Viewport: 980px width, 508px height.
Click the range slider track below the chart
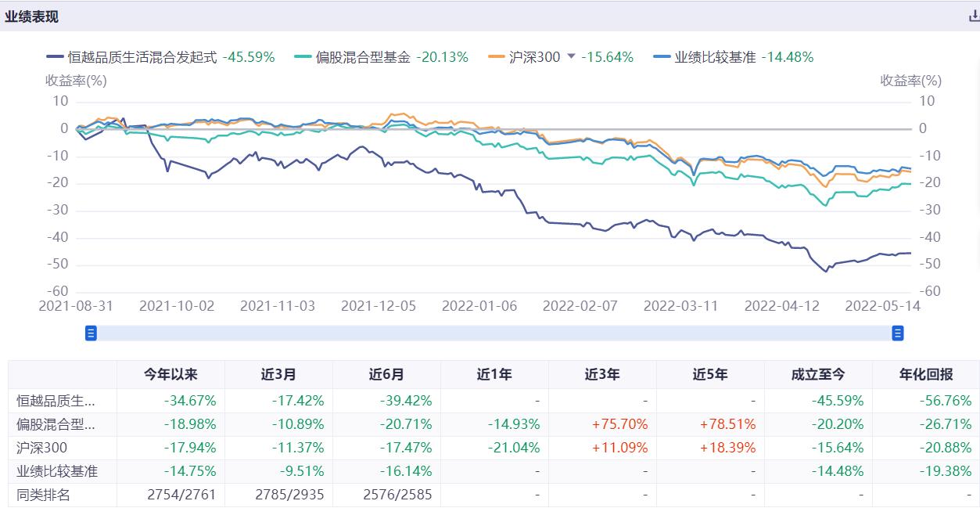click(493, 333)
